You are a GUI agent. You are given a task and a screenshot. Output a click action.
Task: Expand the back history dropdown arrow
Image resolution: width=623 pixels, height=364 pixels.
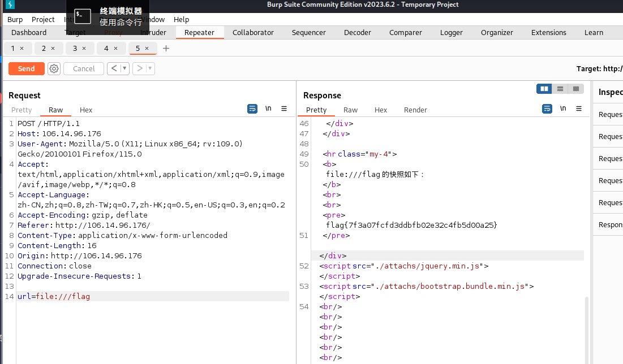[124, 68]
